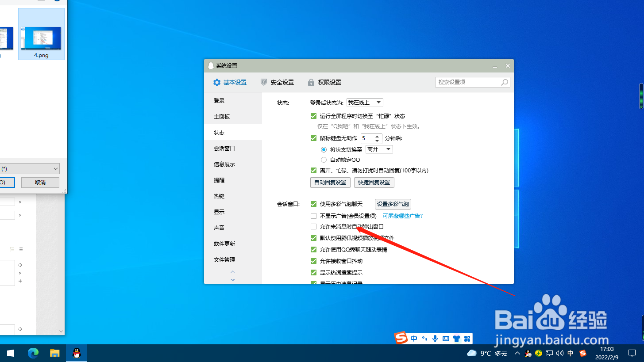Toggle 允许接收窗口抖动 checkbox

[x=314, y=261]
